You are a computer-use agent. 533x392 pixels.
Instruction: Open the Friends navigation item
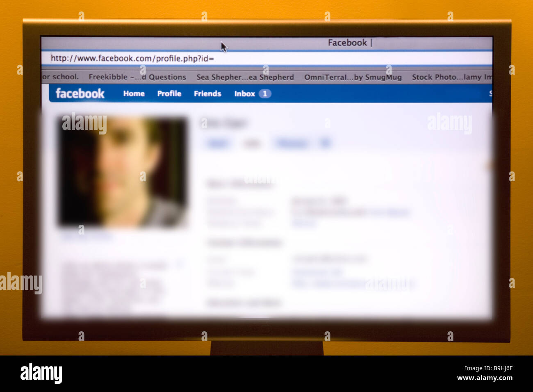pos(207,93)
